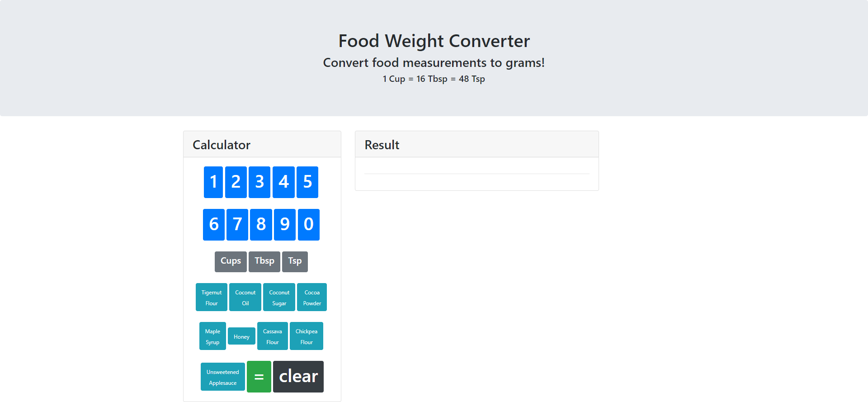Select Tigernut Flour ingredient

212,297
